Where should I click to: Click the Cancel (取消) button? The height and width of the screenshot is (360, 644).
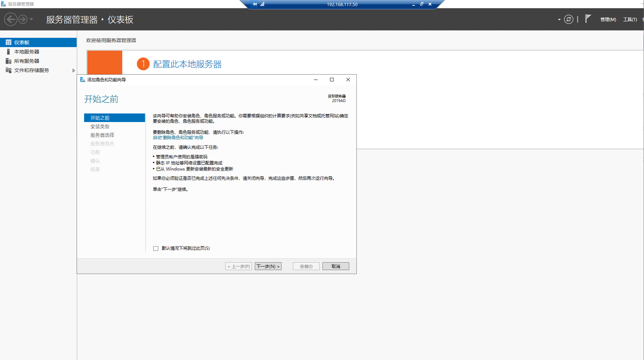[336, 266]
